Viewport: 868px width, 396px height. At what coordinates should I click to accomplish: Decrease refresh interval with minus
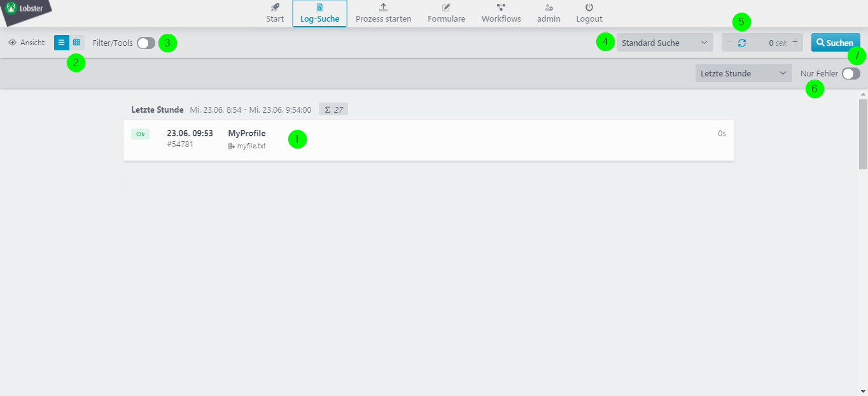pos(729,43)
